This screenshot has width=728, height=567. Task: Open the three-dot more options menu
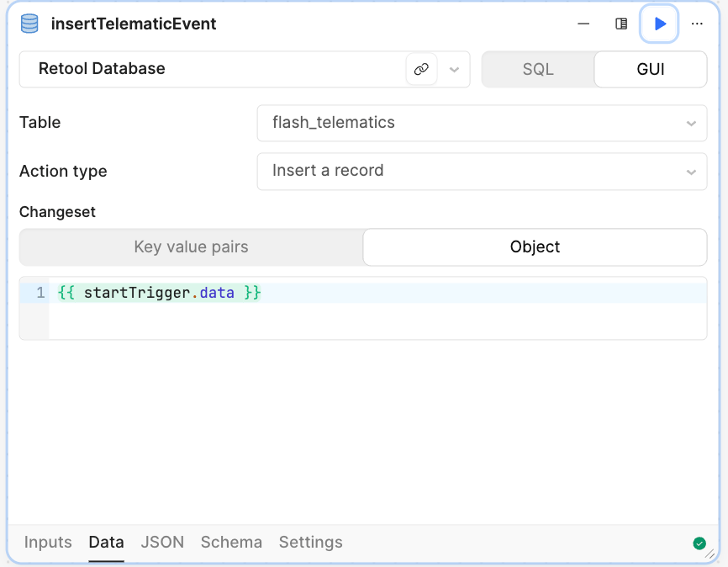click(x=697, y=24)
